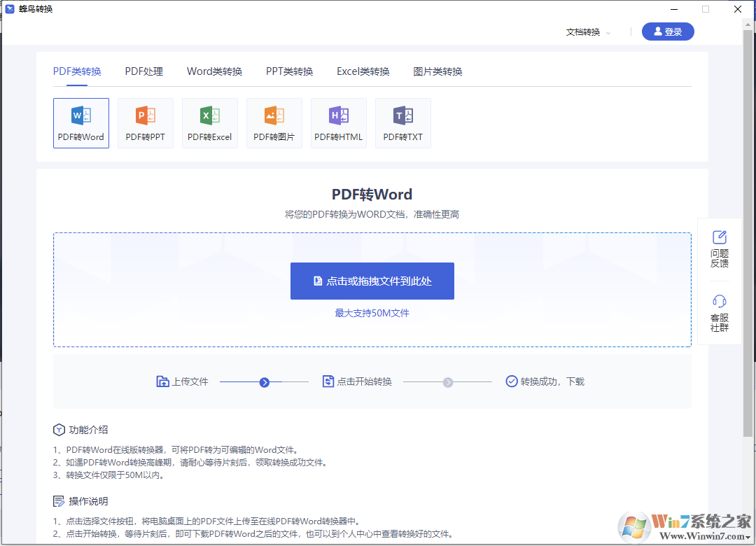Open the PDF转TXT converter
756x546 pixels.
(x=402, y=122)
